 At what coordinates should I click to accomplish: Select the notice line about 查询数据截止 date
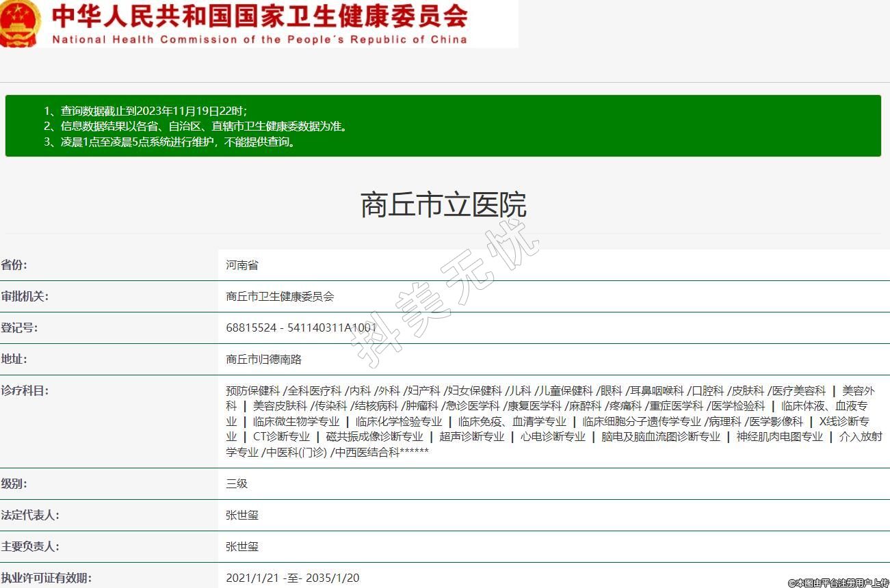(x=154, y=111)
